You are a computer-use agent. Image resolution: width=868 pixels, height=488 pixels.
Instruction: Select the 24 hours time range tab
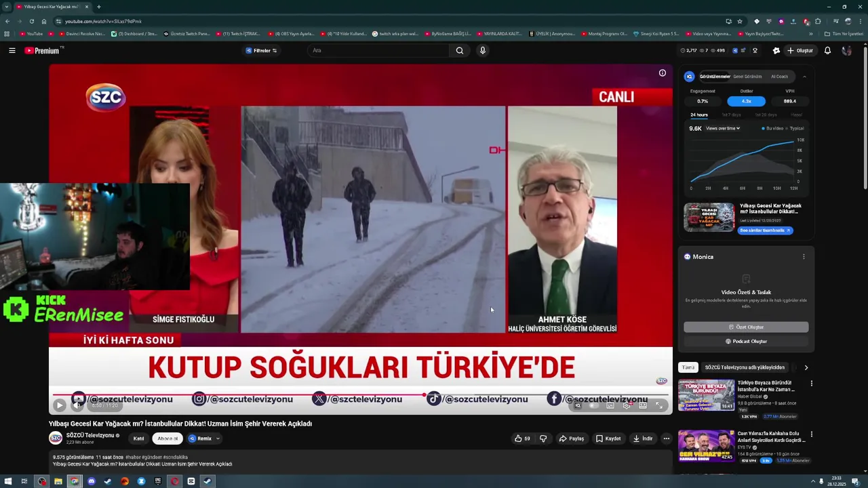tap(699, 115)
